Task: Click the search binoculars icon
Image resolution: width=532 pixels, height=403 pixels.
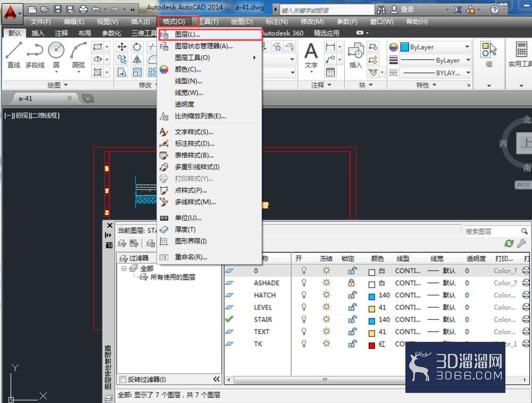Action: coord(381,10)
